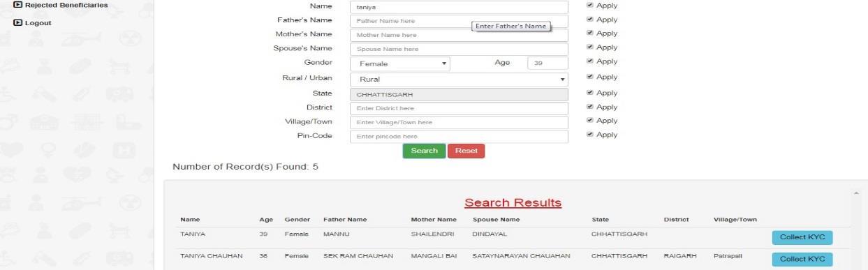Click the cell SHAILENDRI in results
Image resolution: width=868 pixels, height=270 pixels.
pyautogui.click(x=433, y=234)
